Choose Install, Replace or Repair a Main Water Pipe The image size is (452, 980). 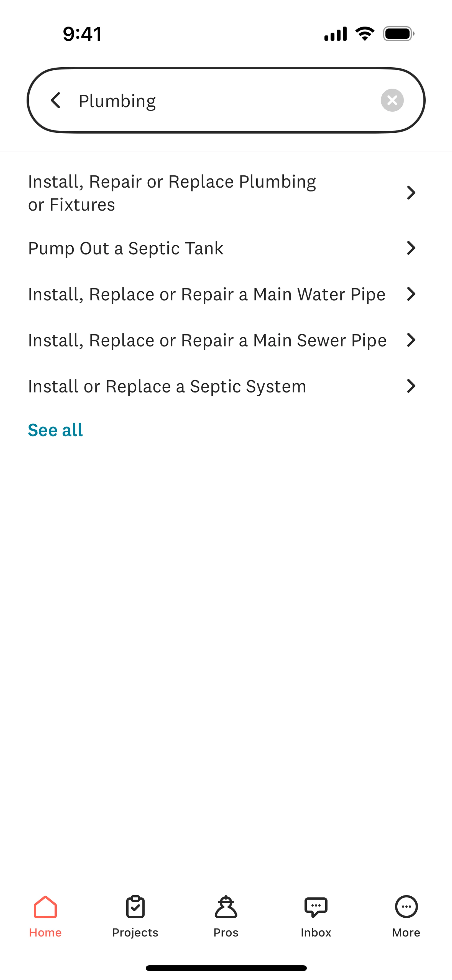[207, 295]
